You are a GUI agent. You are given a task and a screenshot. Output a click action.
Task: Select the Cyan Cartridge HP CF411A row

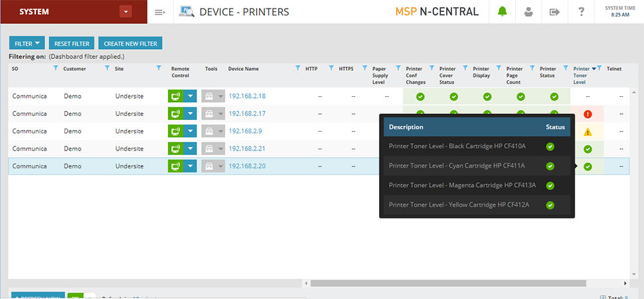point(477,166)
